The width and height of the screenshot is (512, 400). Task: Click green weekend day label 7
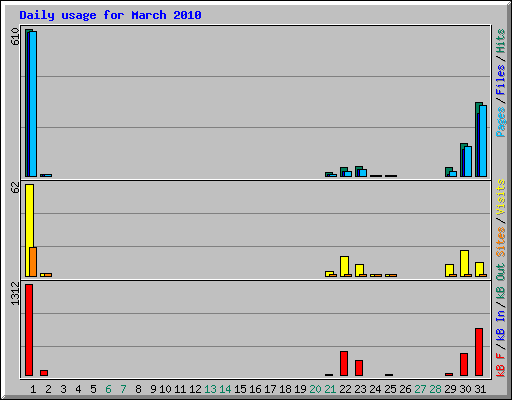point(123,389)
